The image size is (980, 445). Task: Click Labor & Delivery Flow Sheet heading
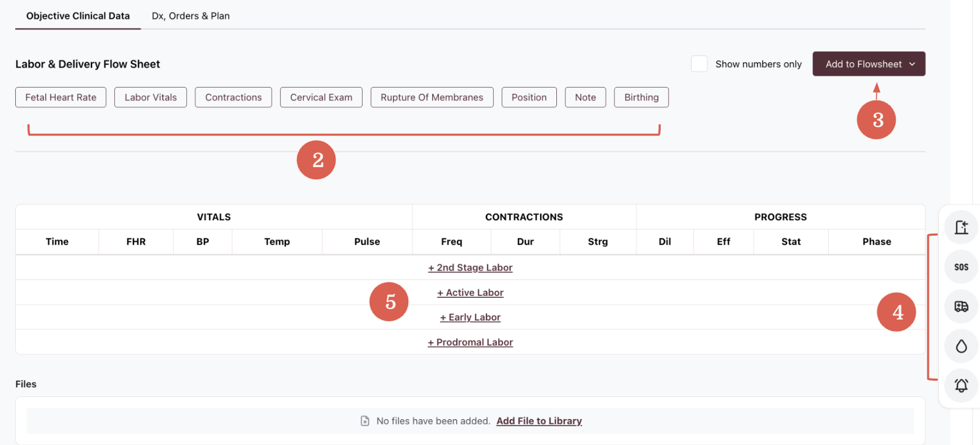(87, 64)
